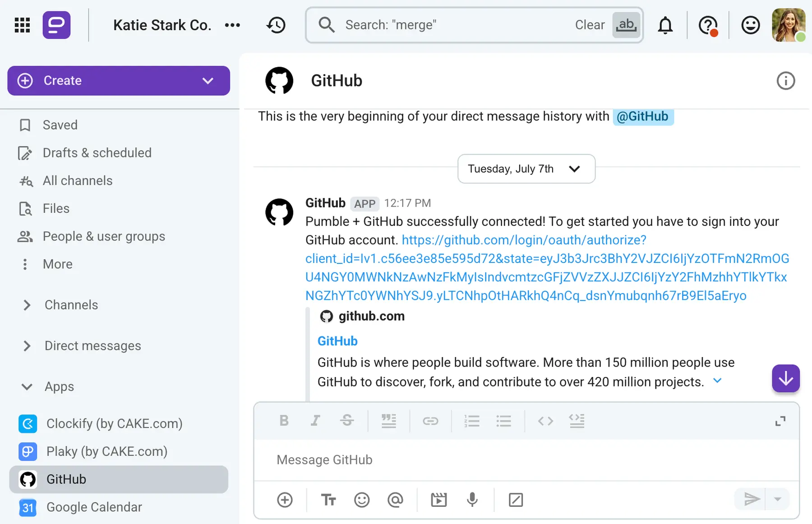
Task: Toggle bold formatting
Action: [284, 421]
